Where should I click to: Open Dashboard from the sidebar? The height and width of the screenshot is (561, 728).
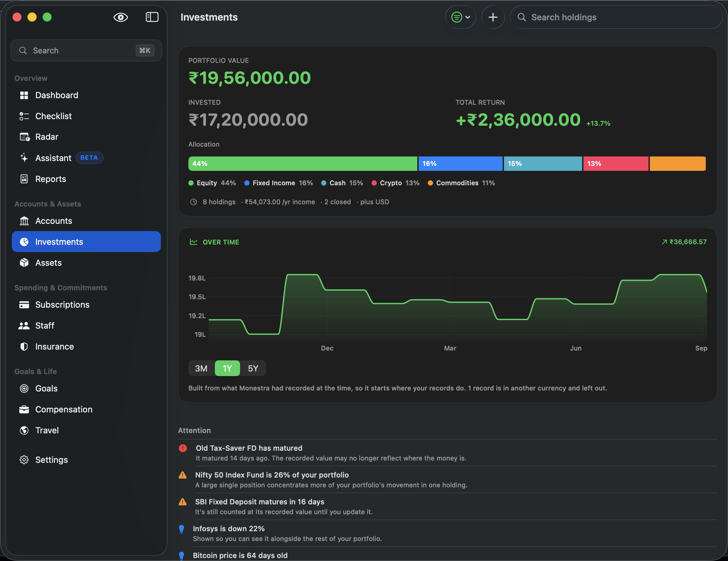click(86, 95)
